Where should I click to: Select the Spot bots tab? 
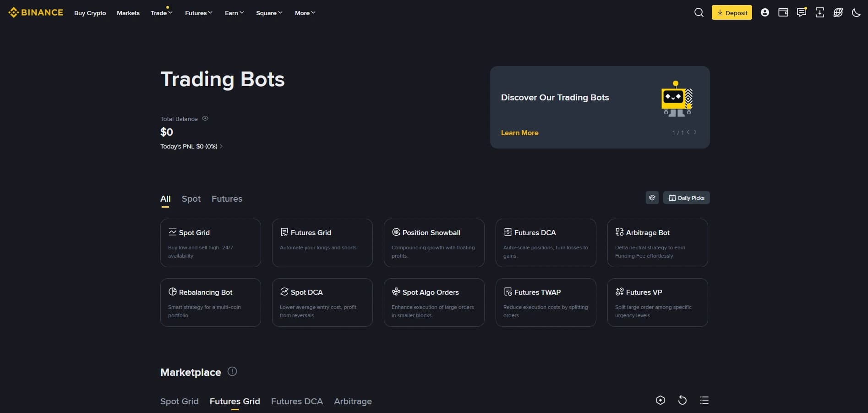point(191,198)
